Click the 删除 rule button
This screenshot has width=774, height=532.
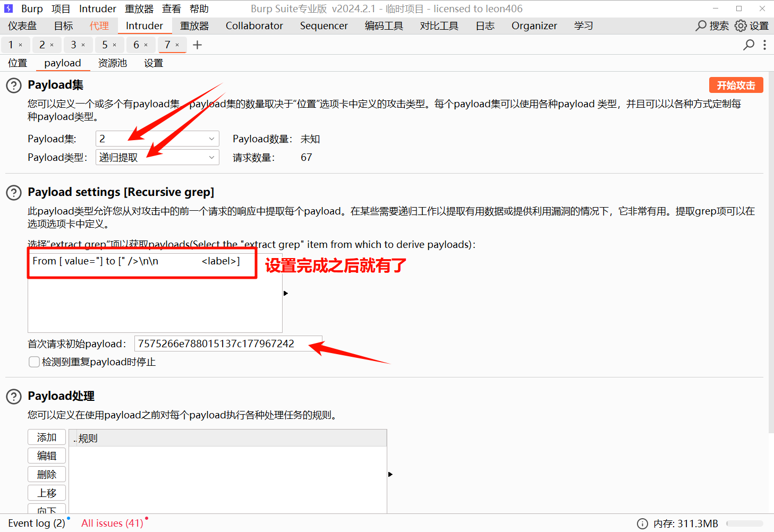click(47, 474)
